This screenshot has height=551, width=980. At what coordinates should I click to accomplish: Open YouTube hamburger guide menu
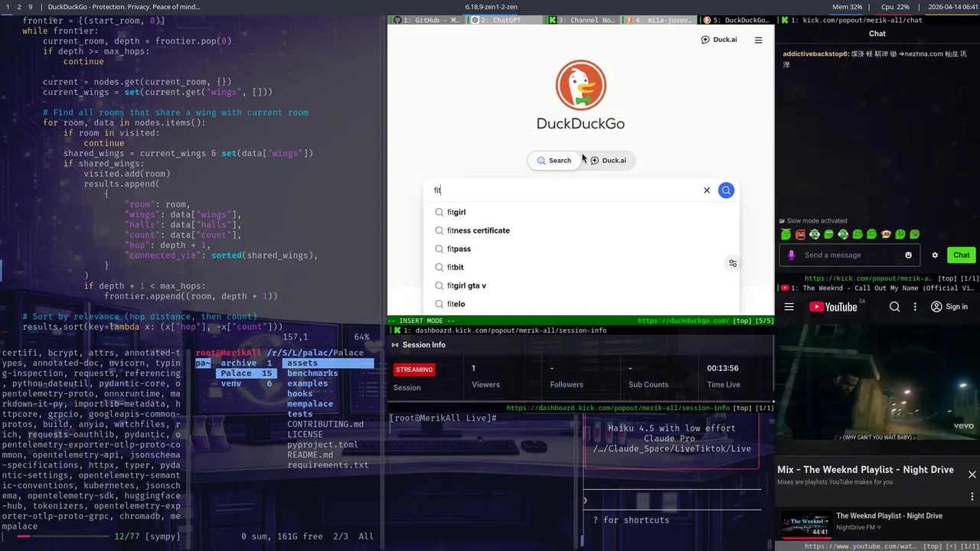coord(789,307)
